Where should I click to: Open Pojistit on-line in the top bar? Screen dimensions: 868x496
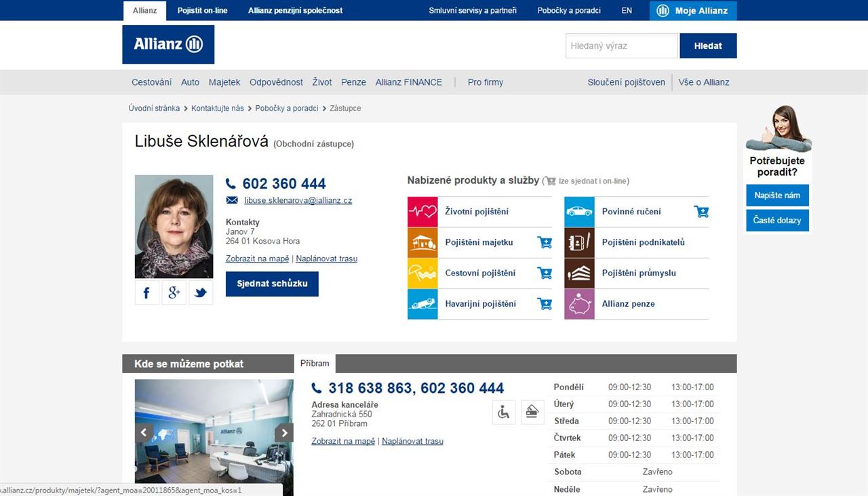[203, 11]
